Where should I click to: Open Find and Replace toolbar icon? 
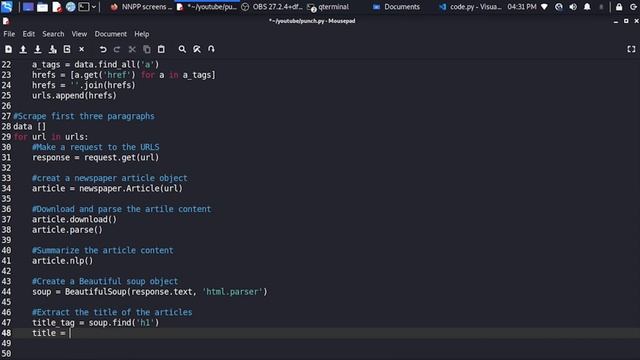[x=197, y=49]
